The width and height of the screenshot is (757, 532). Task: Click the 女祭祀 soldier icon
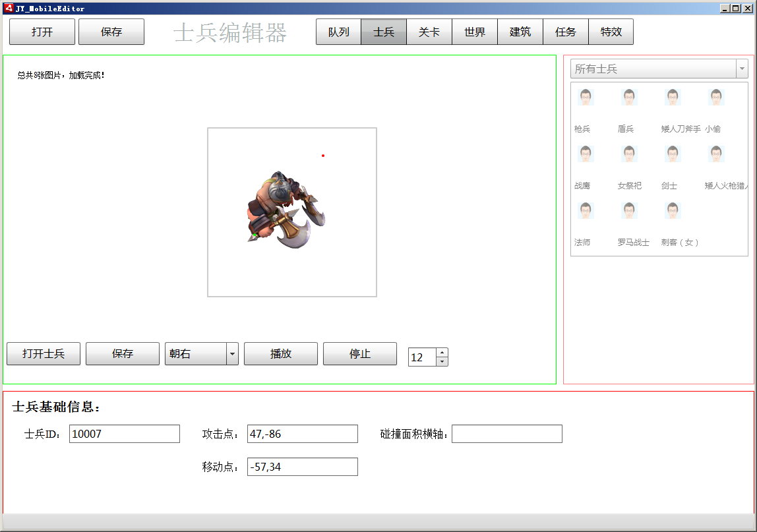pyautogui.click(x=629, y=154)
